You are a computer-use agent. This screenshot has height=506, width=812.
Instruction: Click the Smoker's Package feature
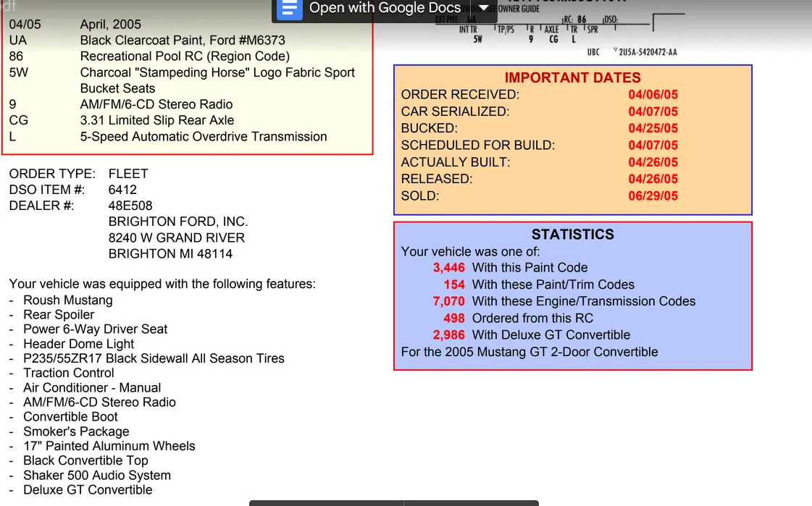coord(76,431)
